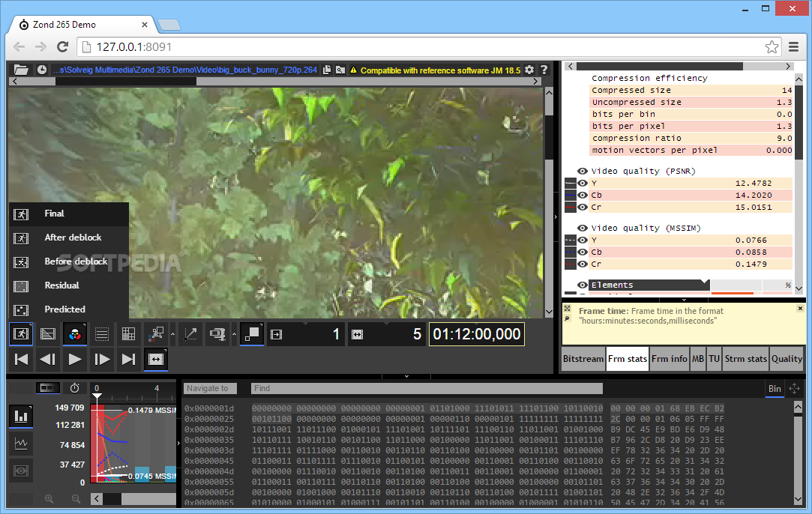The height and width of the screenshot is (514, 812).
Task: Expand timeline panel with right chevron
Action: (178, 443)
